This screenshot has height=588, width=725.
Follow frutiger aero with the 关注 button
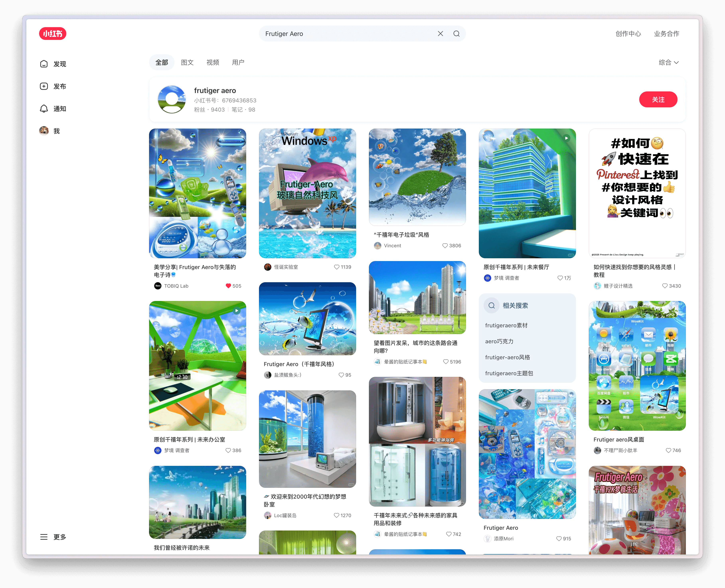tap(658, 100)
